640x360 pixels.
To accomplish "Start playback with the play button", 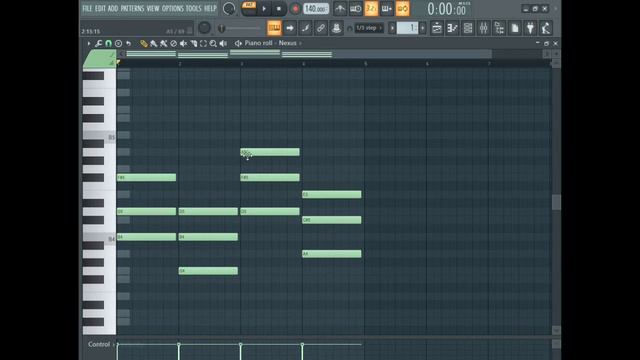I will (264, 9).
